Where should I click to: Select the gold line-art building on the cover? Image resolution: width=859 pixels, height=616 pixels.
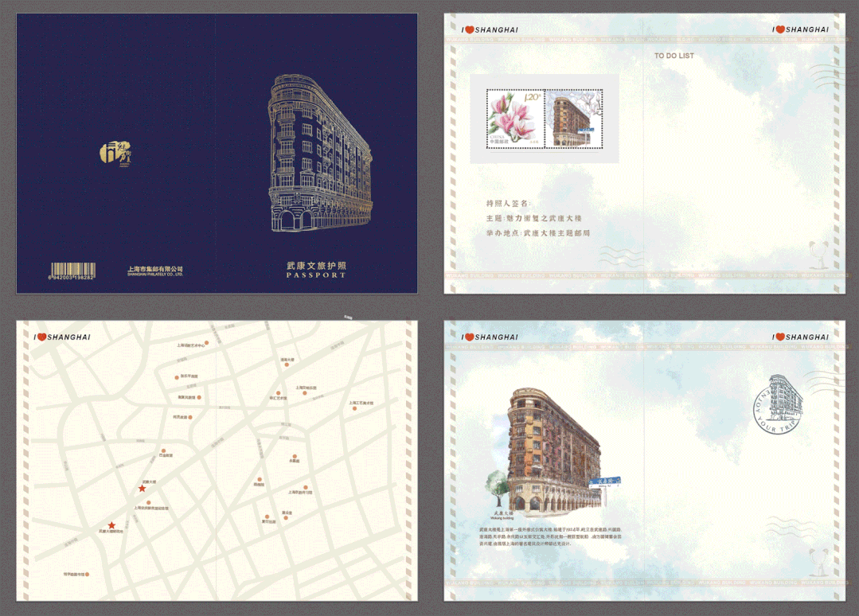pyautogui.click(x=319, y=152)
